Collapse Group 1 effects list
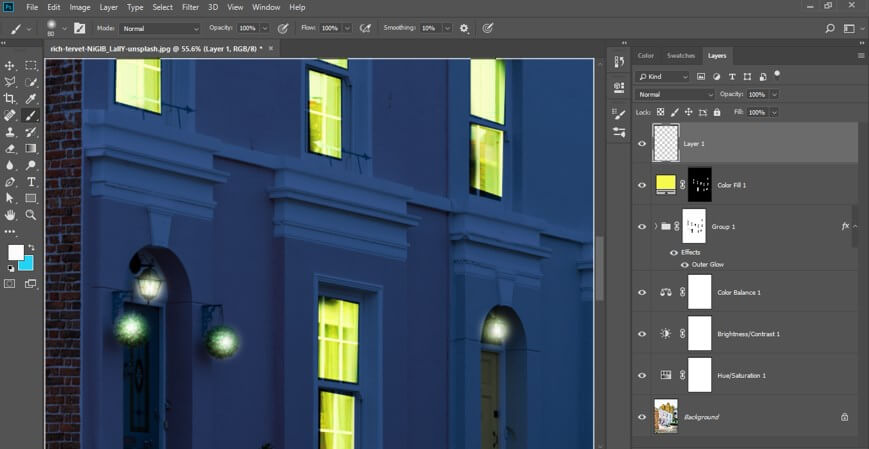Screen dimensions: 869x449 [x=855, y=226]
